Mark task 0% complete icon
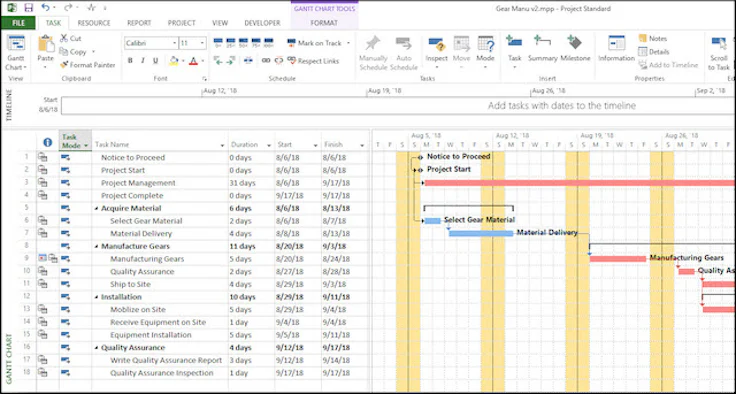 tap(218, 43)
